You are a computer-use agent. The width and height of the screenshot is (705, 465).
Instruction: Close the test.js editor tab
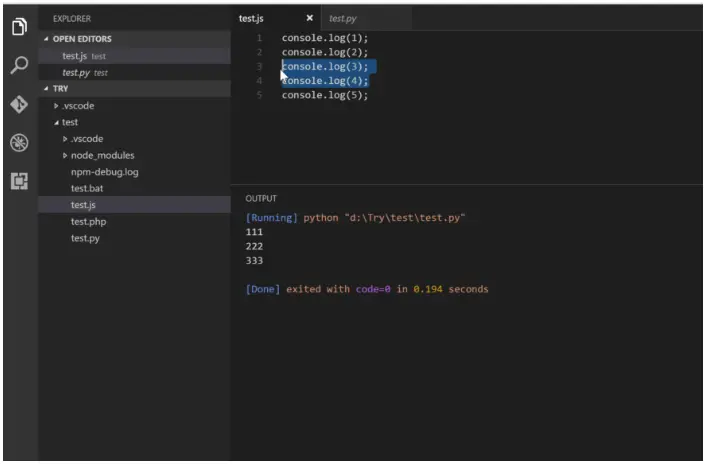tap(309, 18)
